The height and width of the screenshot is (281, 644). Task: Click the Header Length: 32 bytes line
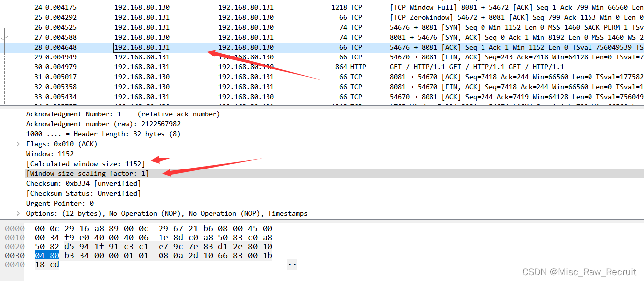pyautogui.click(x=104, y=134)
